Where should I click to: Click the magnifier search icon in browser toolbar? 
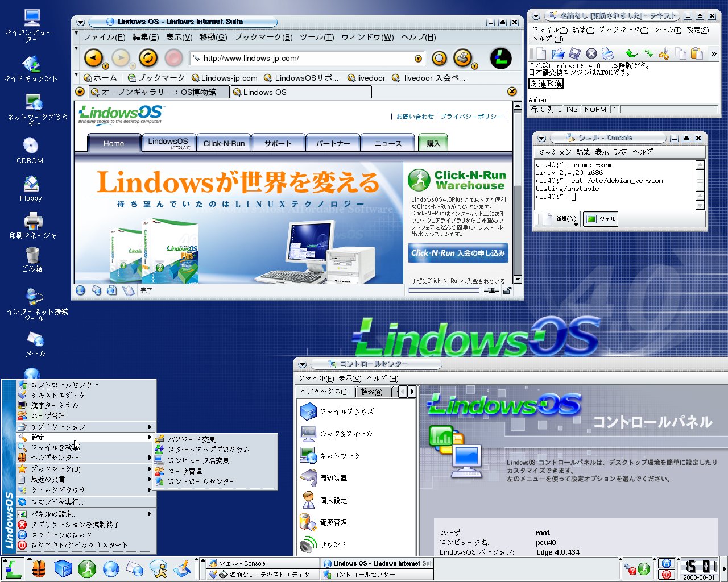tap(439, 58)
